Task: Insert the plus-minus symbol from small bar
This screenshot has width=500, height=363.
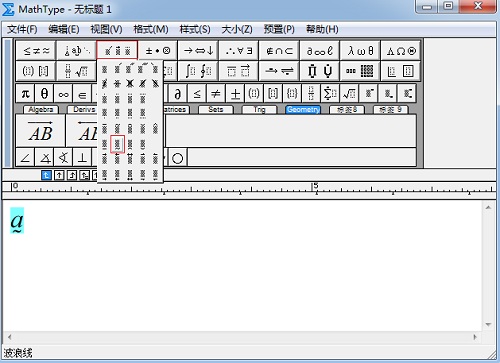Action: coord(235,94)
